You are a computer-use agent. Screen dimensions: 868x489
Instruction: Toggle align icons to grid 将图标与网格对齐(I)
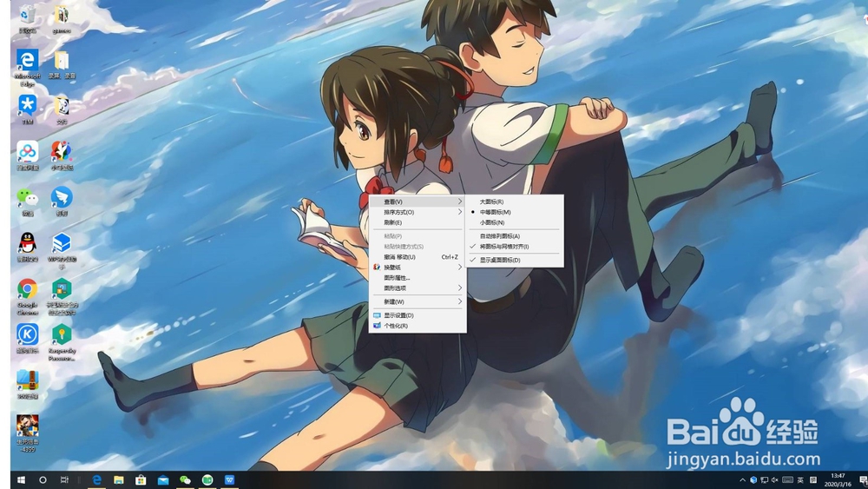(514, 247)
